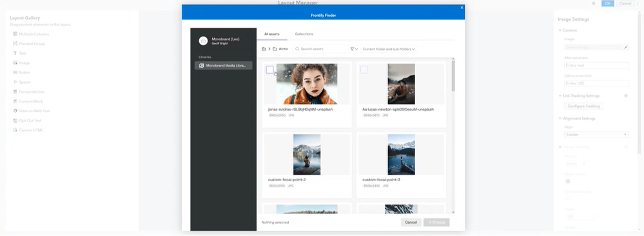
Task: Open Layout Manager settings gear icon
Action: [x=594, y=3]
